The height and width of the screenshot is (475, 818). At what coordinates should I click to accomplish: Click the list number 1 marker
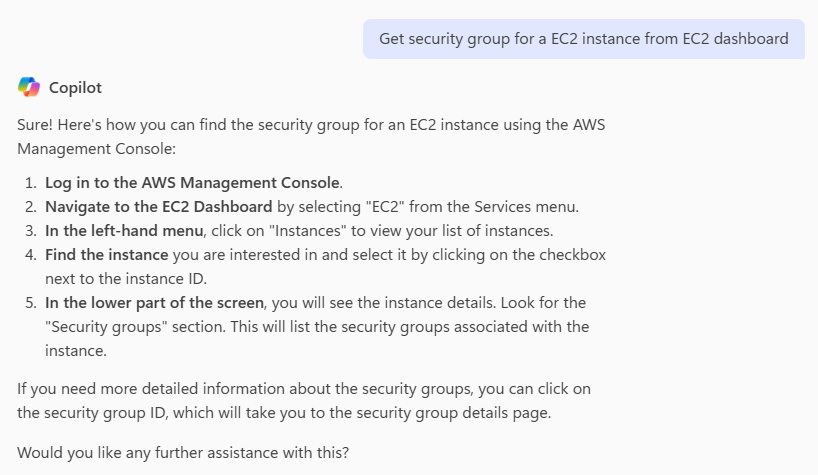30,182
